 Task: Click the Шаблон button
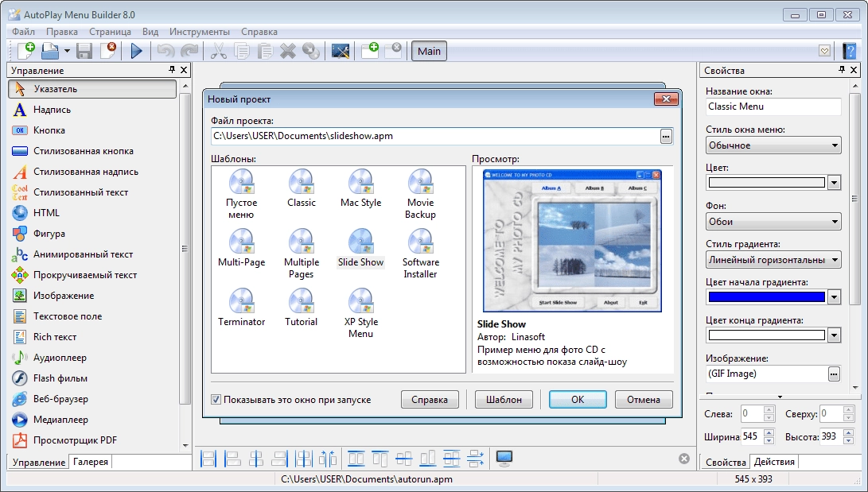point(504,399)
